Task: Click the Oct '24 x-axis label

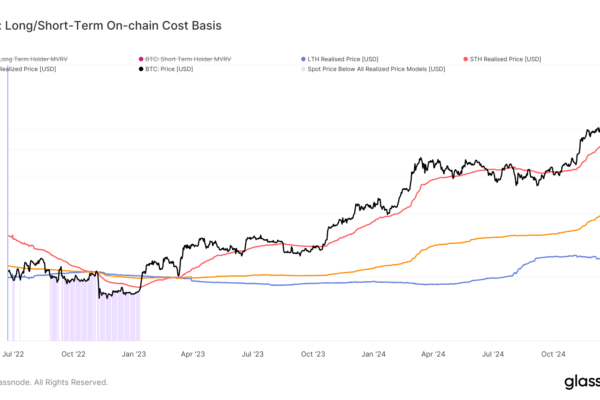Action: (553, 353)
